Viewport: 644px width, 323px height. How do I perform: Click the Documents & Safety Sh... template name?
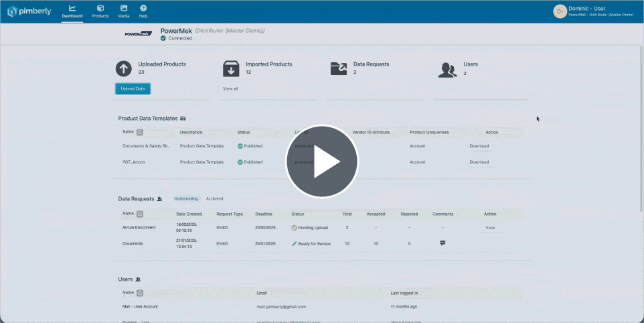coord(146,146)
